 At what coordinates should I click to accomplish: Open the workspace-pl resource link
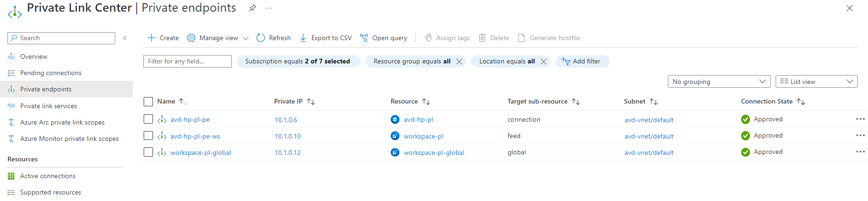click(424, 136)
